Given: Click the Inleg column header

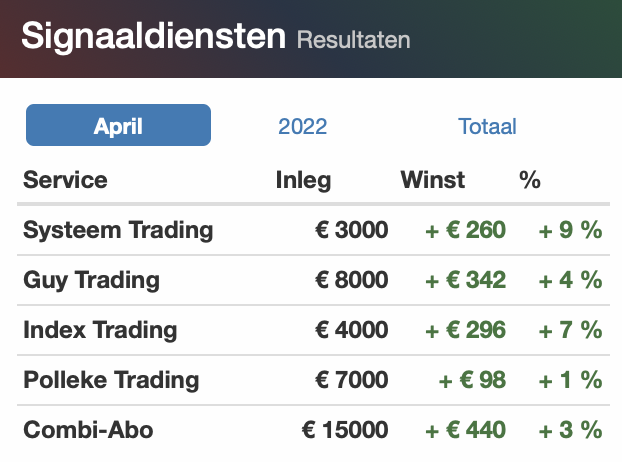Looking at the screenshot, I should pyautogui.click(x=303, y=180).
